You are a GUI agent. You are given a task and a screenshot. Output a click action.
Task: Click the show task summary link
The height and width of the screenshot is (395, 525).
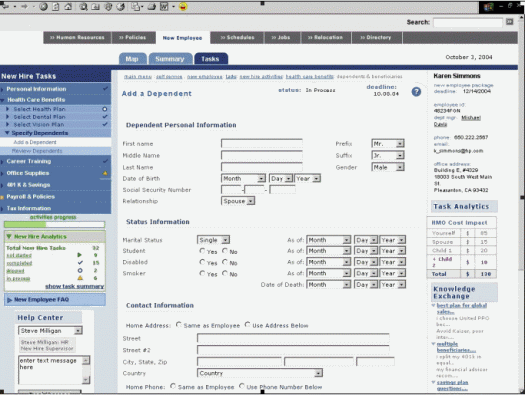tap(75, 286)
